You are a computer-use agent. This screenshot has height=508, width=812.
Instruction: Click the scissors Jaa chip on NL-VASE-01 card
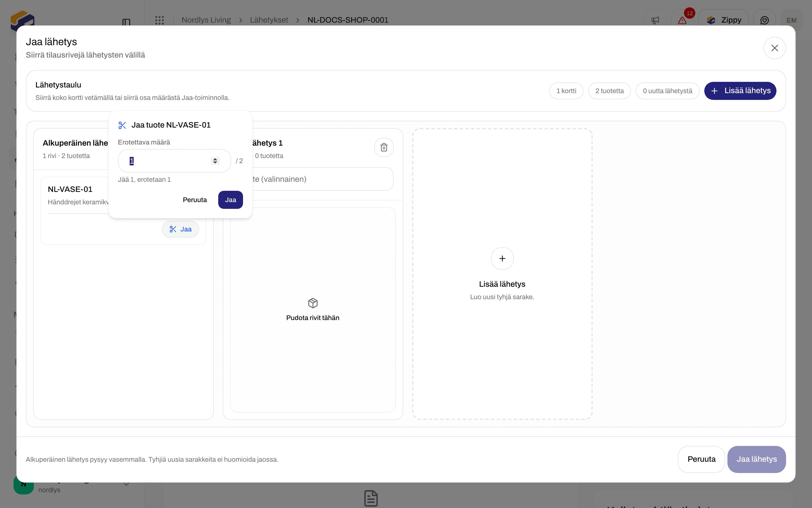(x=180, y=229)
